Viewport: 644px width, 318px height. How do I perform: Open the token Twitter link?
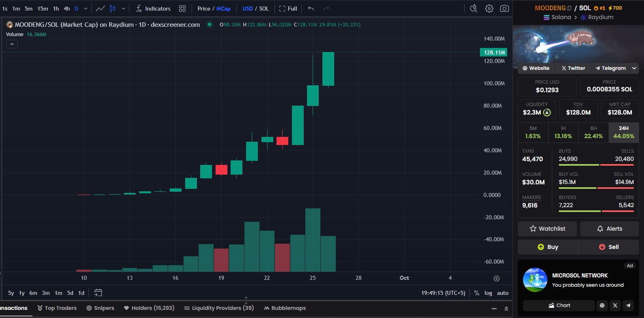point(573,68)
